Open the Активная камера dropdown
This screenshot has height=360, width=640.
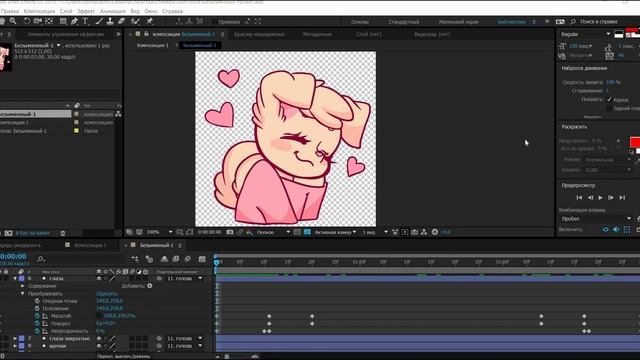(x=335, y=232)
